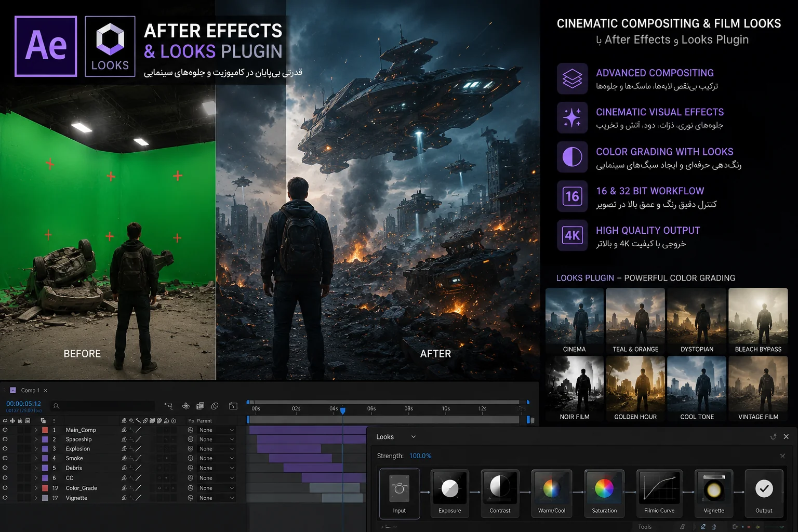Choose the GOLDEN HOUR look preset
798x532 pixels.
coord(635,389)
